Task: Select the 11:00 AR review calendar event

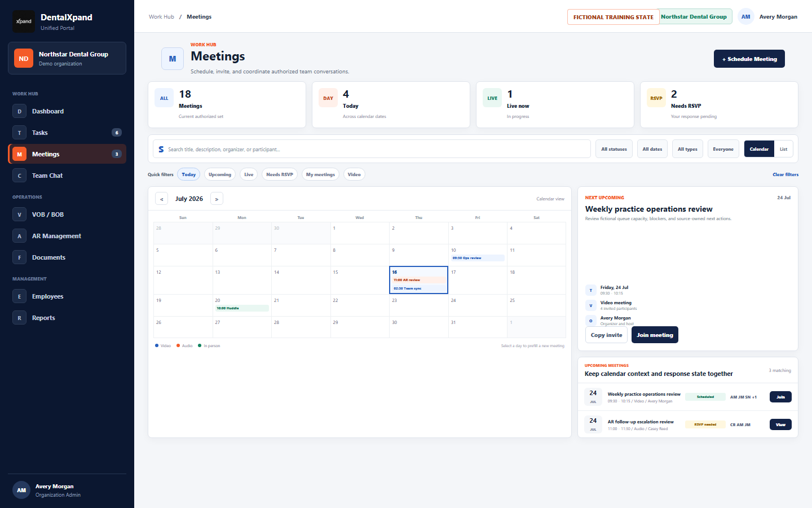Action: [418, 280]
